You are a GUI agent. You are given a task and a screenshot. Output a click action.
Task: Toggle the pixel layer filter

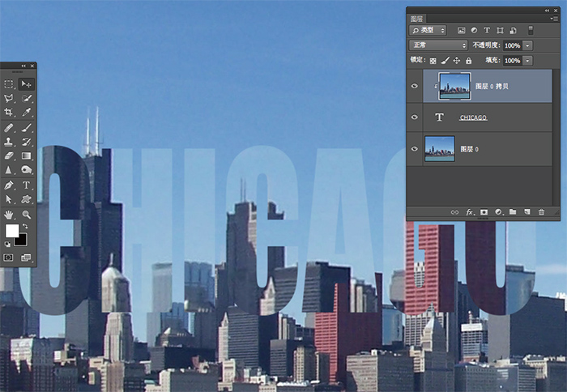click(x=461, y=31)
